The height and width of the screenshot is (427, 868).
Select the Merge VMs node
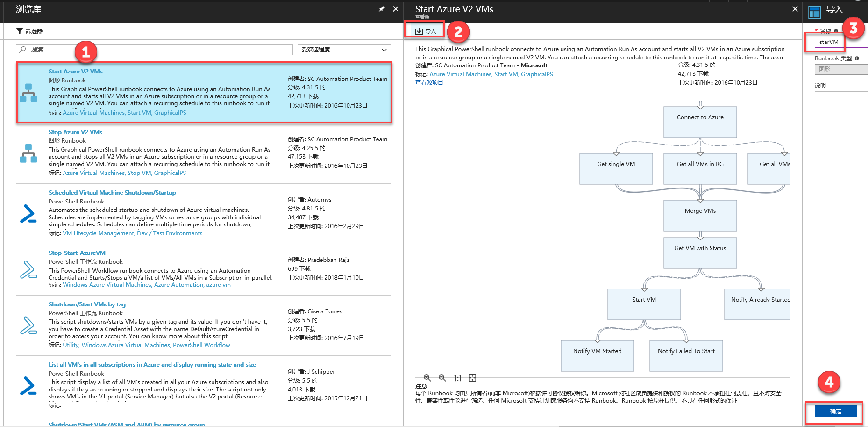[700, 216]
